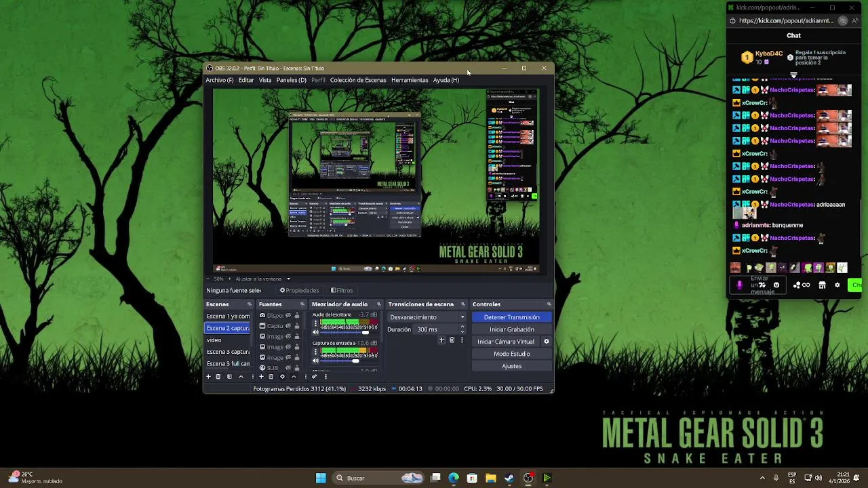Open virtual camera settings gear
Image resolution: width=868 pixels, height=488 pixels.
547,342
